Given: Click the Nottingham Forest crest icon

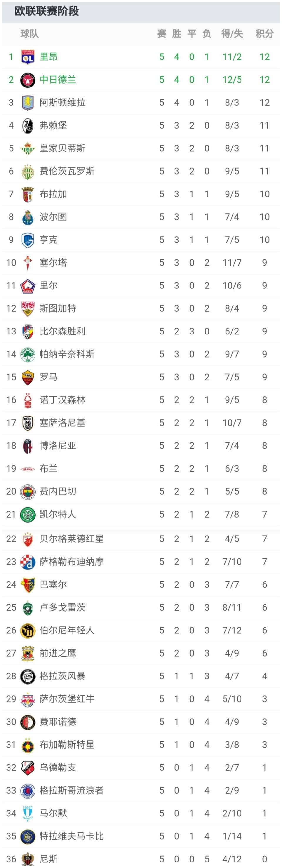Looking at the screenshot, I should pos(28,400).
